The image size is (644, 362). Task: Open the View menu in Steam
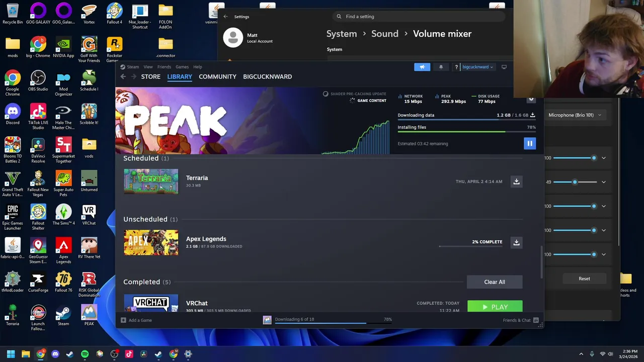(148, 67)
